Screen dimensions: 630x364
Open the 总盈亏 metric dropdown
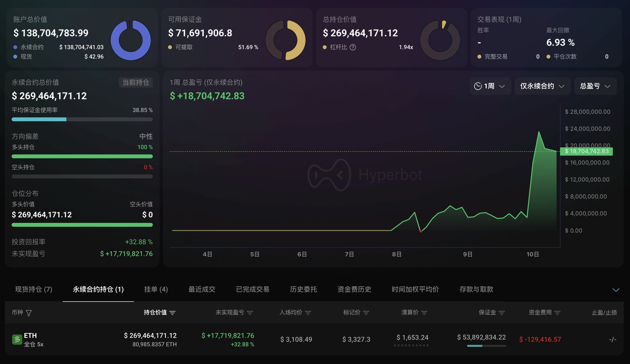tap(595, 86)
